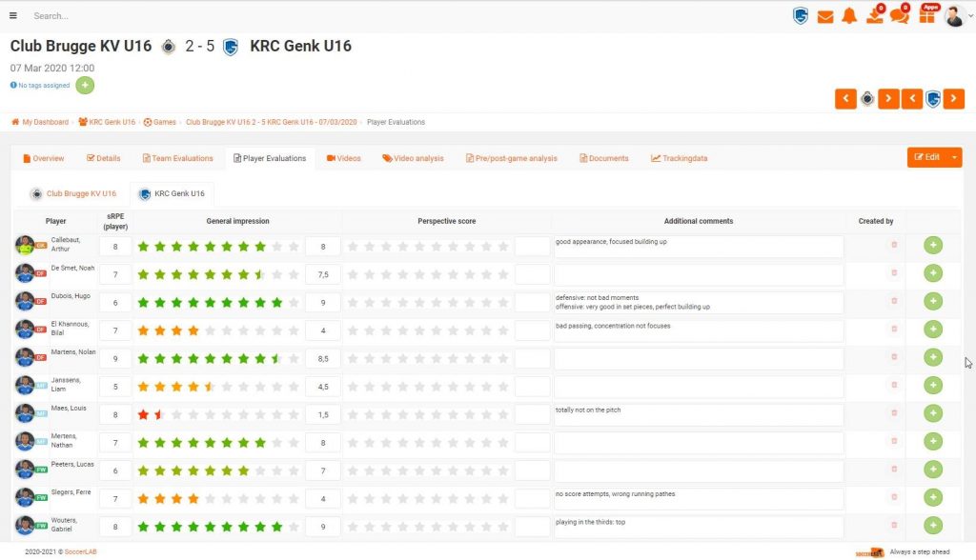The height and width of the screenshot is (560, 976).
Task: Add evaluation for Maes, Louis row
Action: tap(932, 413)
